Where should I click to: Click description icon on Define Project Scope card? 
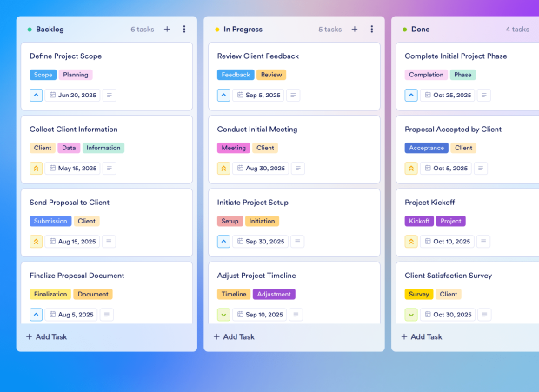click(109, 95)
